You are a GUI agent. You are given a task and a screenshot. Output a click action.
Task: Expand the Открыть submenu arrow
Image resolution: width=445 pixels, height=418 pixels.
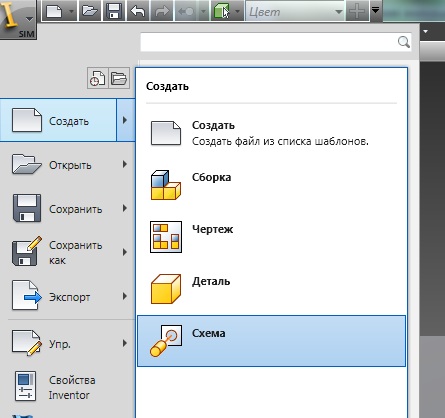tap(125, 164)
